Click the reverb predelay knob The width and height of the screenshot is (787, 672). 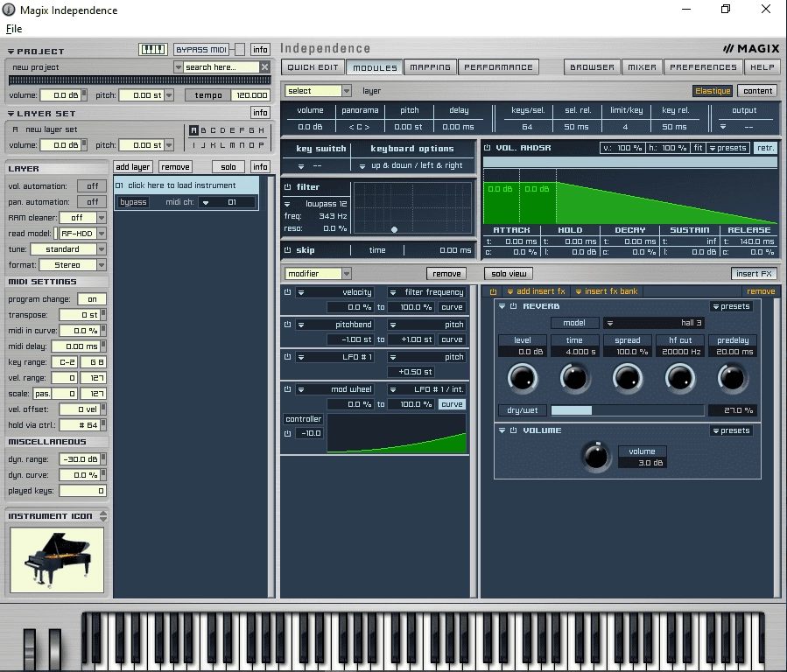[x=733, y=378]
